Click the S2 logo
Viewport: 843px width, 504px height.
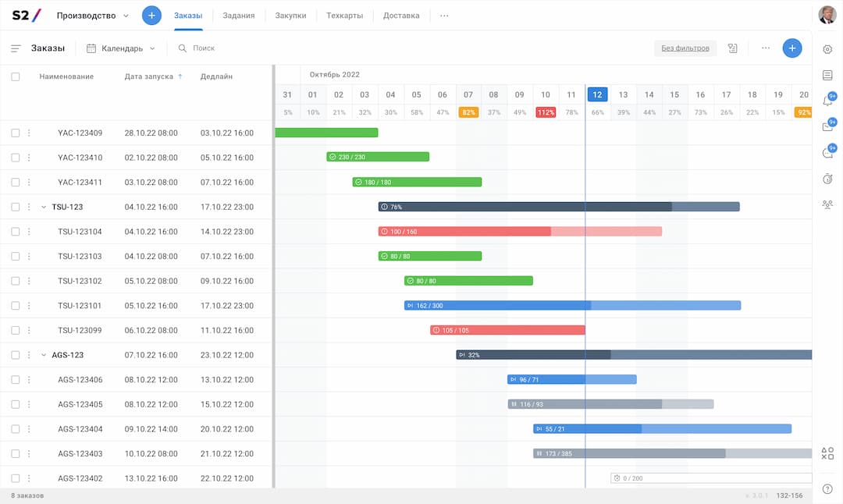click(27, 15)
